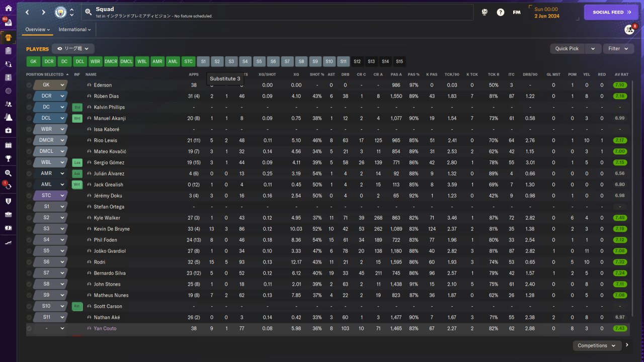This screenshot has width=644, height=362.
Task: Switch club with the up-down chevrons
Action: pyautogui.click(x=72, y=12)
